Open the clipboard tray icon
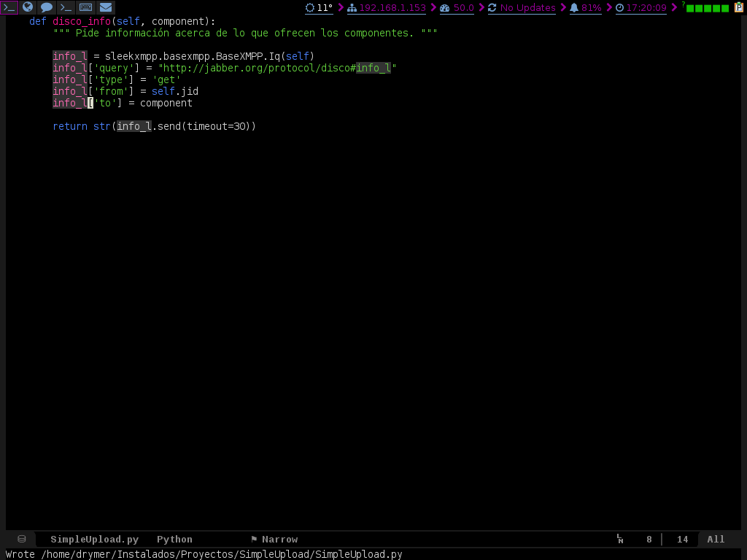The height and width of the screenshot is (560, 747). tap(739, 7)
